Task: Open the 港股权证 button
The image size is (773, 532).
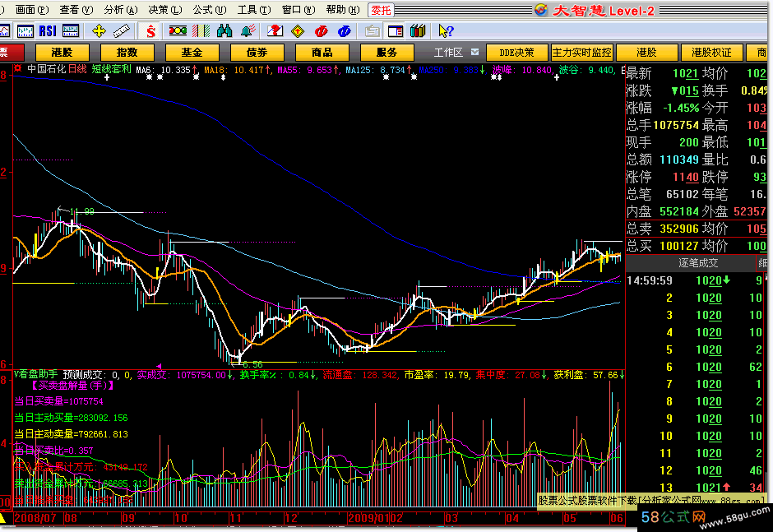Action: coord(712,53)
